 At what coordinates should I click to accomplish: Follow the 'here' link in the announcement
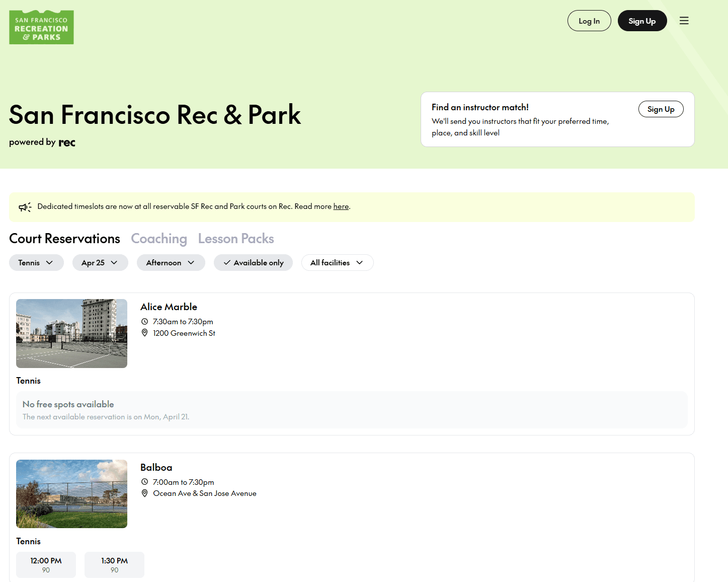pyautogui.click(x=341, y=206)
